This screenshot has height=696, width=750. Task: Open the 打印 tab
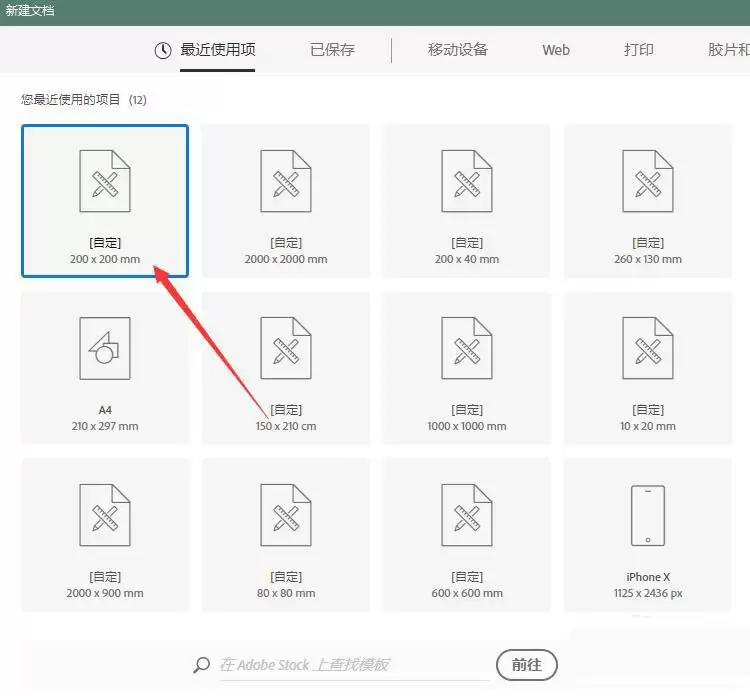coord(639,50)
